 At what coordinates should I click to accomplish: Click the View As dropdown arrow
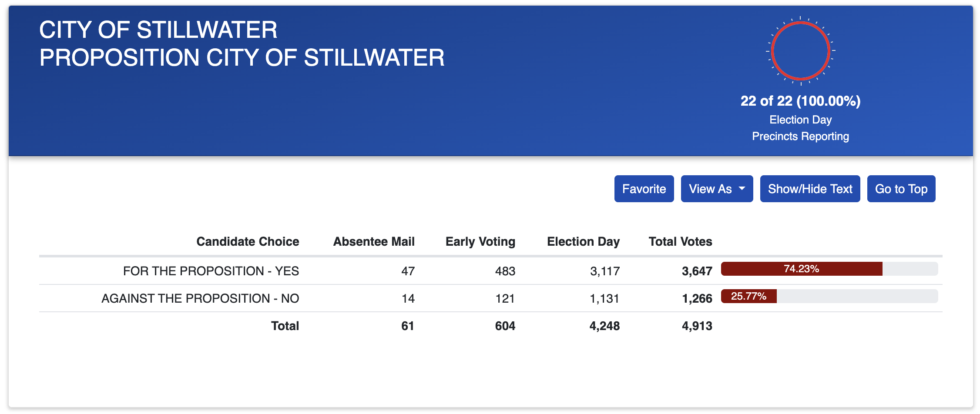pyautogui.click(x=741, y=189)
